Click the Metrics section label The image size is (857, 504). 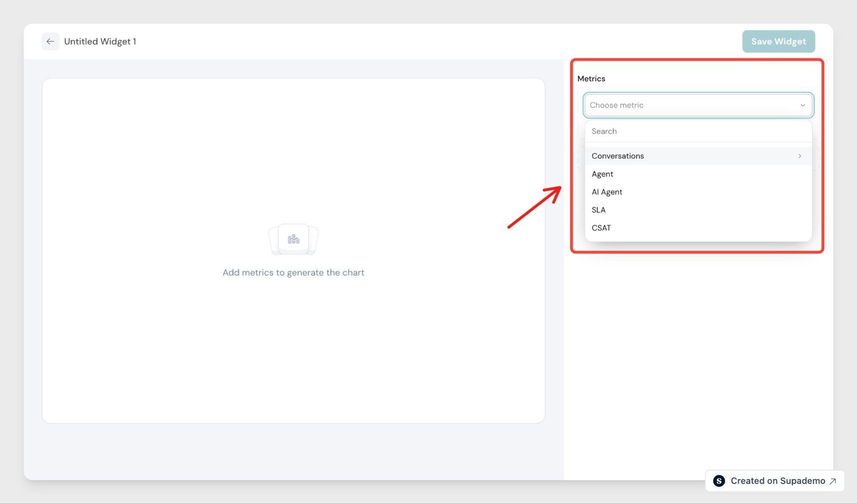click(x=591, y=79)
